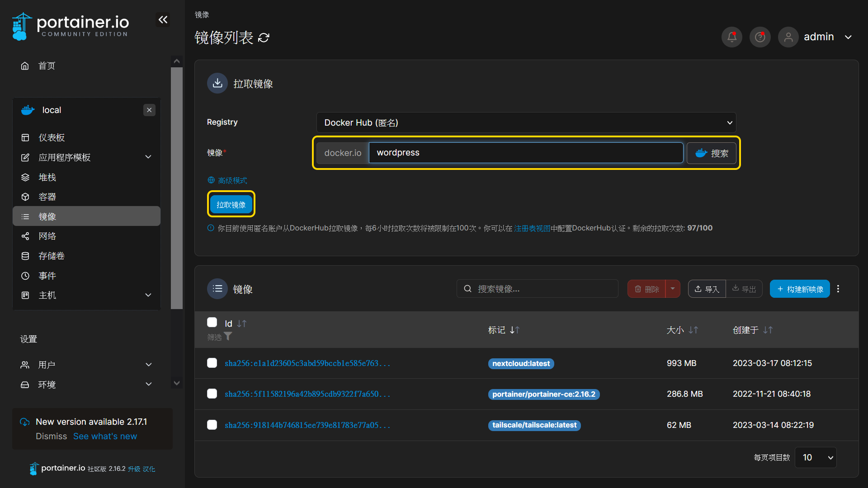
Task: Click the list icon beside 镜像 heading
Action: point(217,289)
